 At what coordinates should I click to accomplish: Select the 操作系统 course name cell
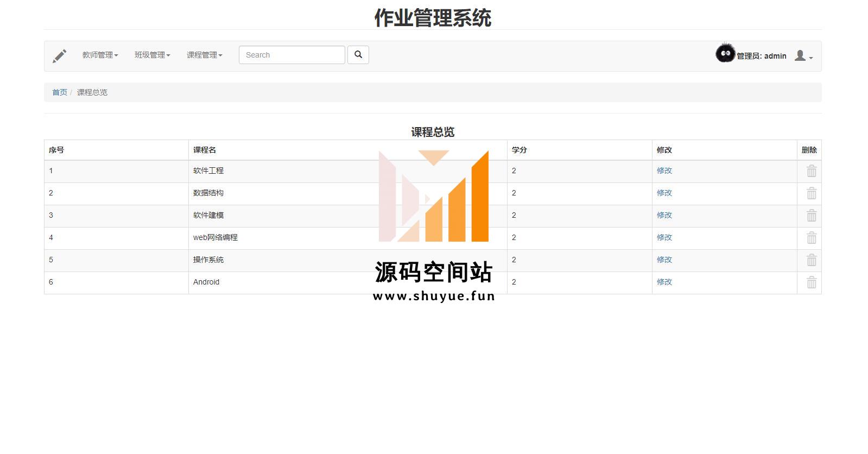348,260
